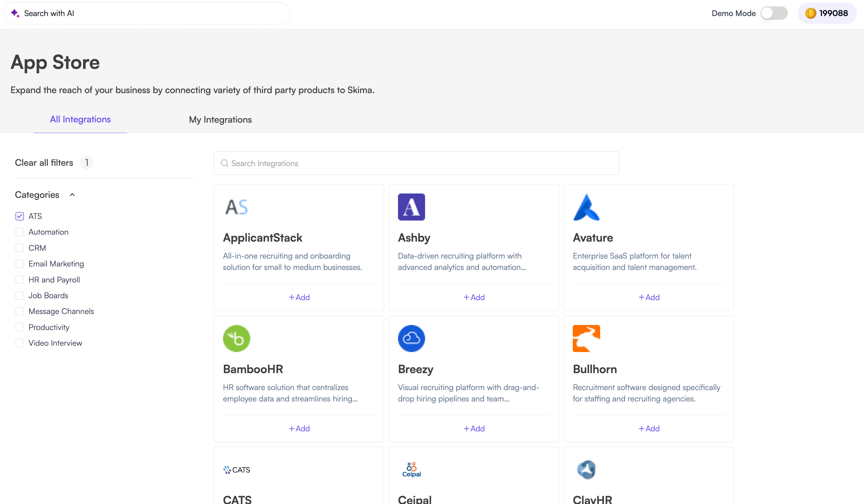Select the Video Interview category
Viewport: 864px width, 504px height.
click(20, 343)
